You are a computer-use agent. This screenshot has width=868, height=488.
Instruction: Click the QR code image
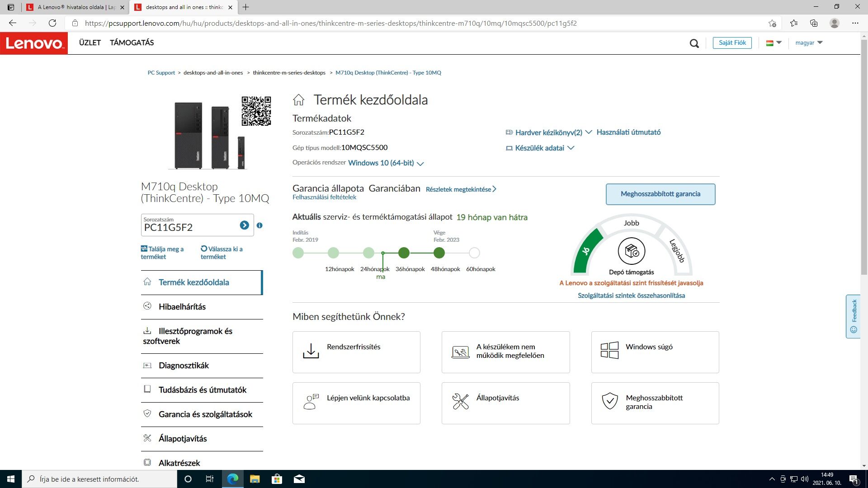(256, 111)
